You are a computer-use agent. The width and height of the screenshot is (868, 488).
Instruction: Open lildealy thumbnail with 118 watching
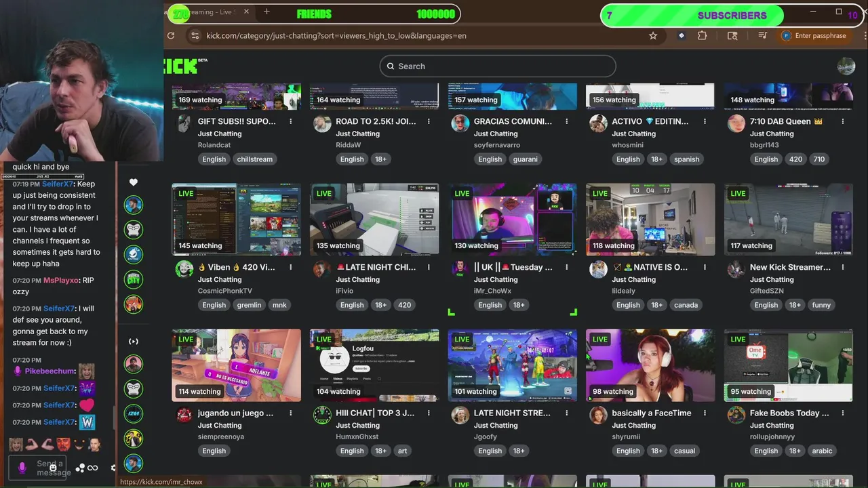click(650, 220)
